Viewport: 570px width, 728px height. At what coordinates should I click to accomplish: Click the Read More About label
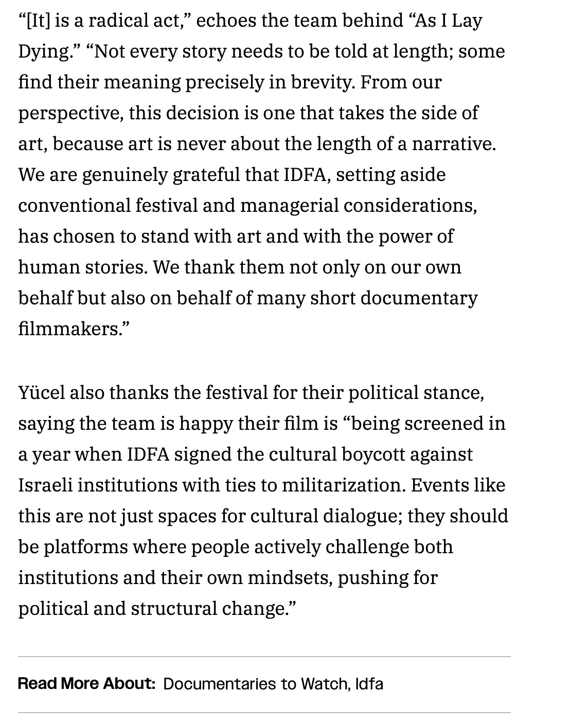click(x=86, y=684)
